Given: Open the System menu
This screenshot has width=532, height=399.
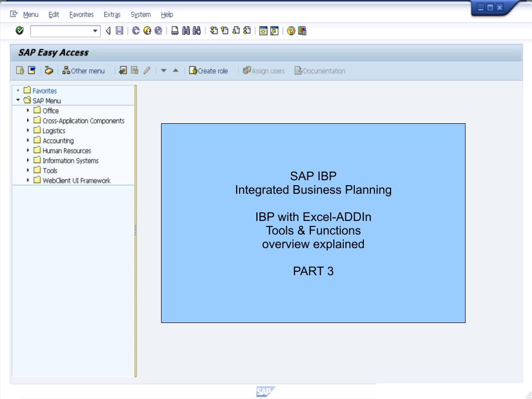Looking at the screenshot, I should tap(140, 15).
